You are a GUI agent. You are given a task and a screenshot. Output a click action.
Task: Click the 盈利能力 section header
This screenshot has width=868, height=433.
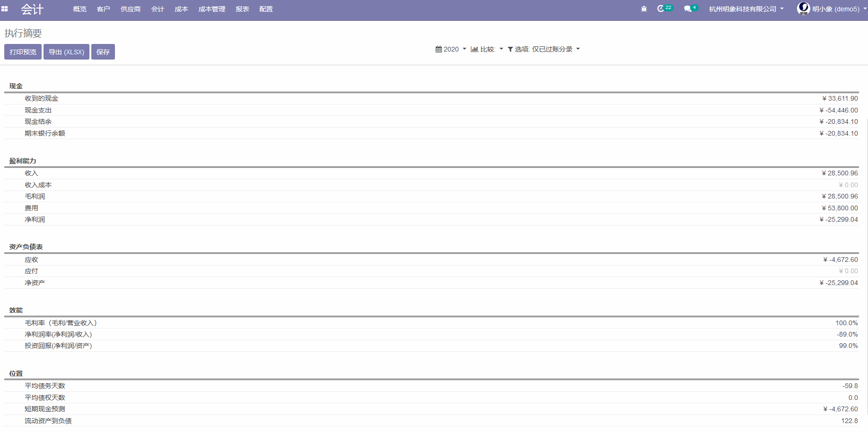(23, 161)
